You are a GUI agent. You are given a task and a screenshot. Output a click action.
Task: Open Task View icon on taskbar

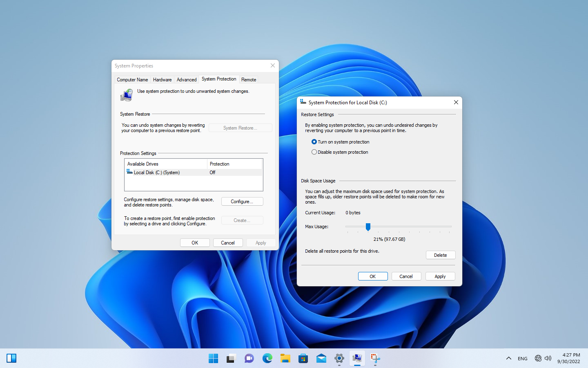231,359
